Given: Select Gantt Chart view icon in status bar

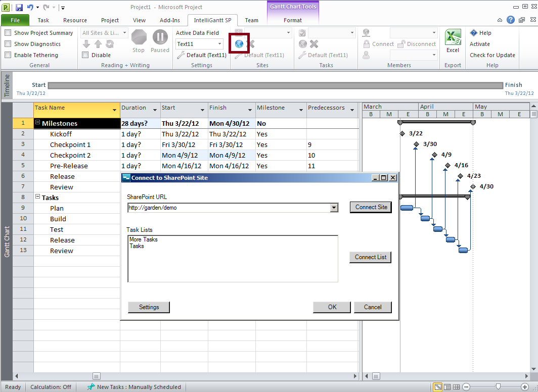Looking at the screenshot, I should tap(438, 387).
